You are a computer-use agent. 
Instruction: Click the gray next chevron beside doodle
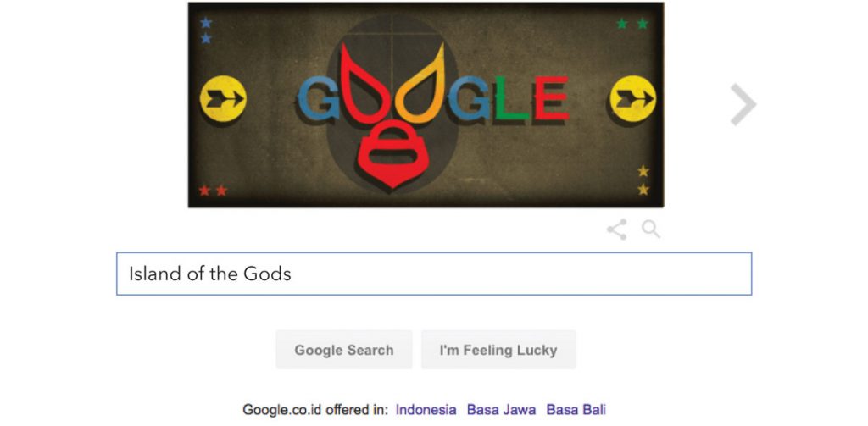coord(743,104)
